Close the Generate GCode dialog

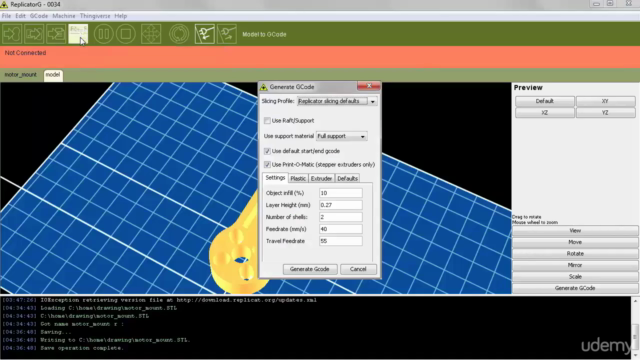(369, 86)
